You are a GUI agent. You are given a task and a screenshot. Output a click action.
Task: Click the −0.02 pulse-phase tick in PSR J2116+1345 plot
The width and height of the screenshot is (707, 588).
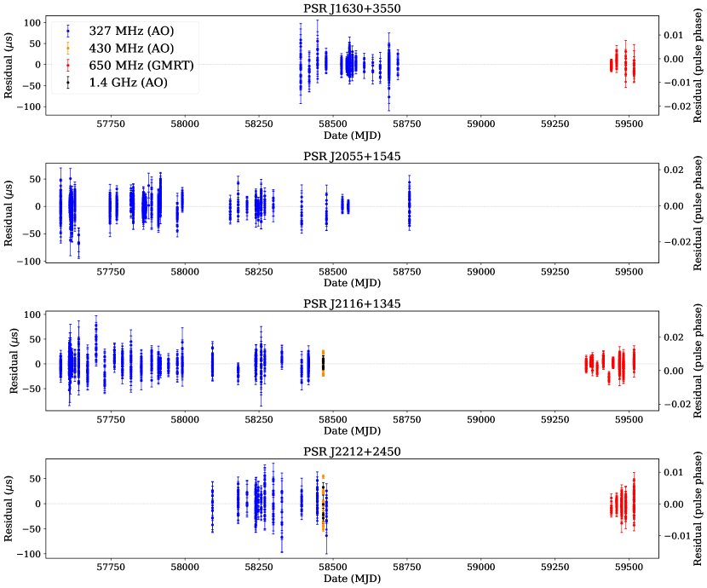[677, 404]
